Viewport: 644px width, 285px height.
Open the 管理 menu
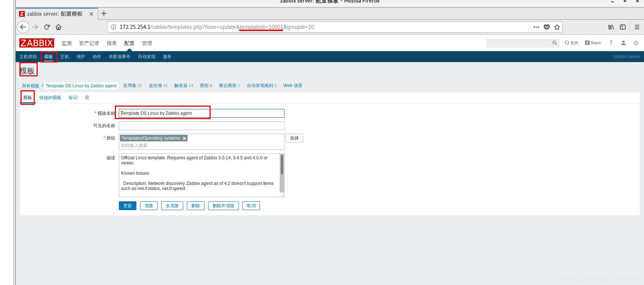click(x=147, y=43)
